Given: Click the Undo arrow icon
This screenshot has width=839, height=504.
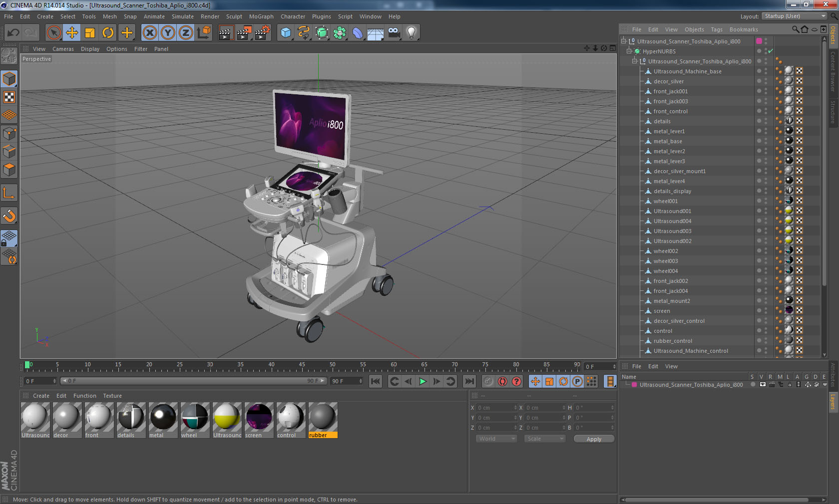Looking at the screenshot, I should [13, 33].
